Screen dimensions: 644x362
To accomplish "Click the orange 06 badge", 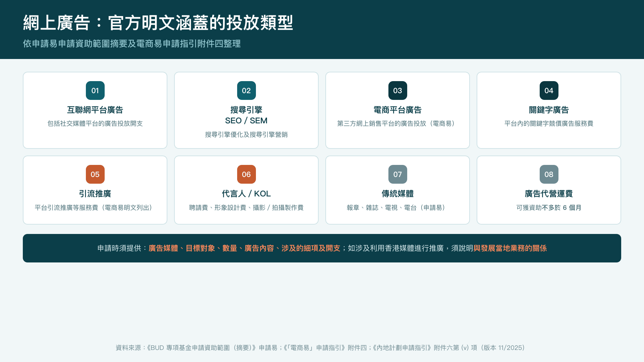I will (x=246, y=174).
